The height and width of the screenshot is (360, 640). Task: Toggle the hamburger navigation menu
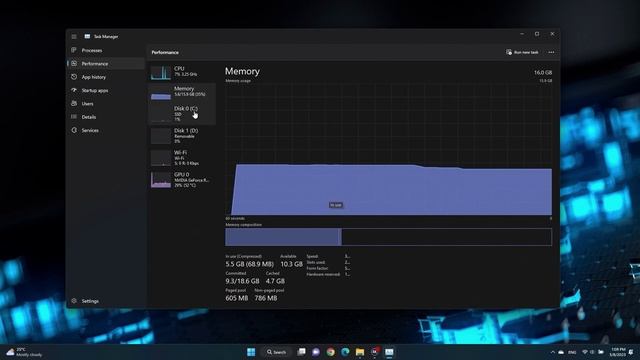(74, 37)
